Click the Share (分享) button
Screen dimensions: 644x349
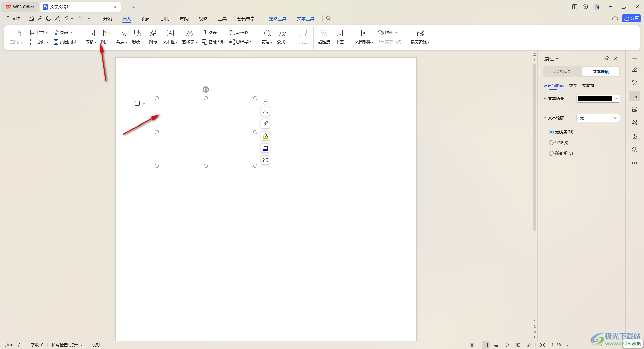631,18
